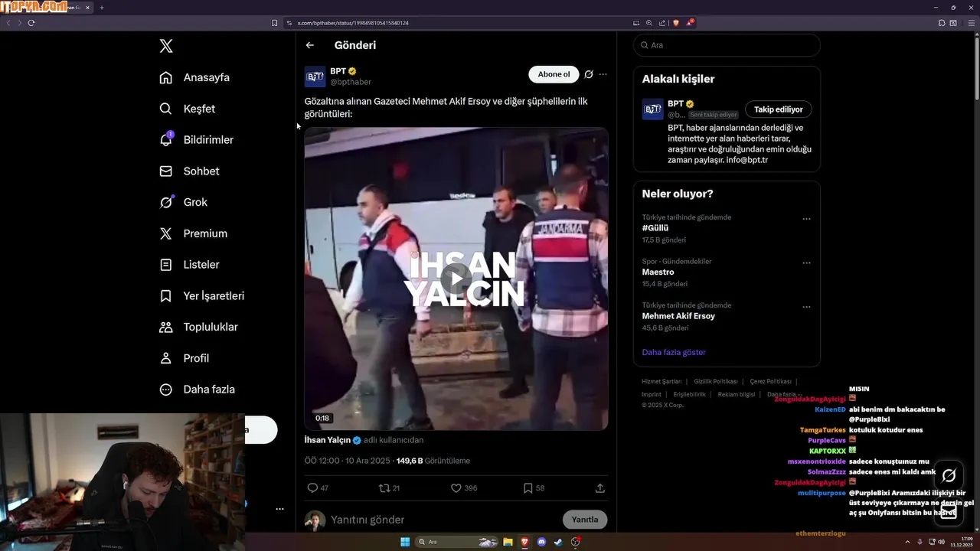Image resolution: width=980 pixels, height=551 pixels.
Task: Open more options for the #Güllü trend
Action: 806,219
